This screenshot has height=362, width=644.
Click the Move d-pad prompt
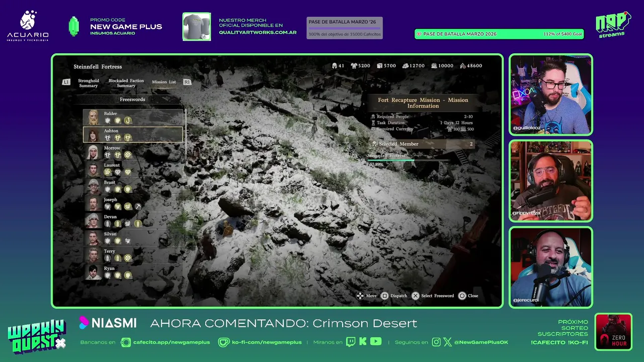pyautogui.click(x=366, y=296)
